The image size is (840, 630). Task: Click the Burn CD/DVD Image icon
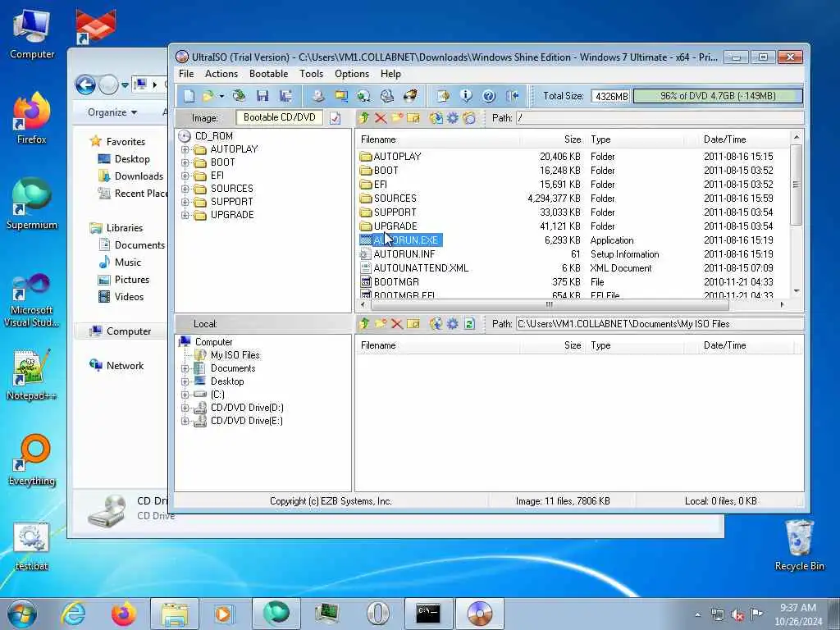(x=410, y=96)
